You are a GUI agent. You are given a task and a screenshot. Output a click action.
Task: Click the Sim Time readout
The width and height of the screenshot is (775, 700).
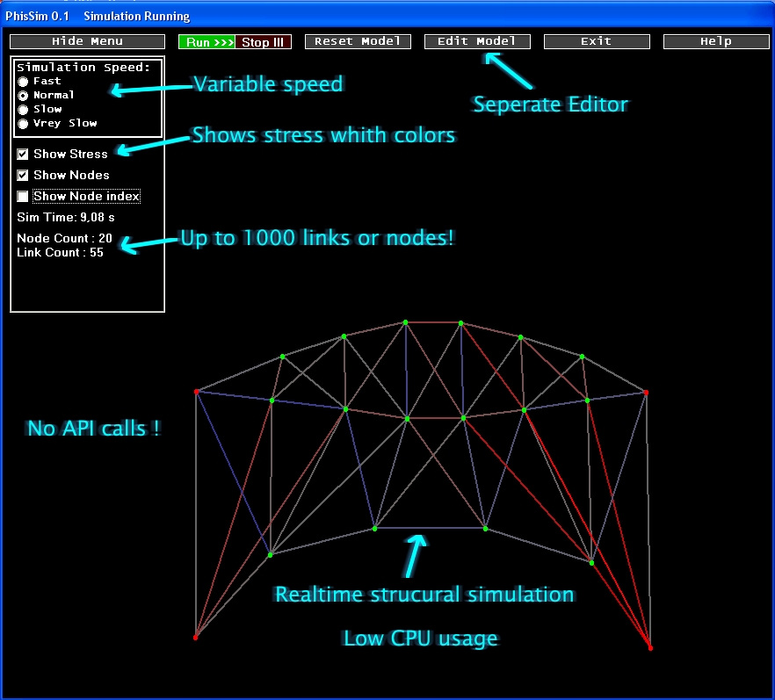pos(66,217)
